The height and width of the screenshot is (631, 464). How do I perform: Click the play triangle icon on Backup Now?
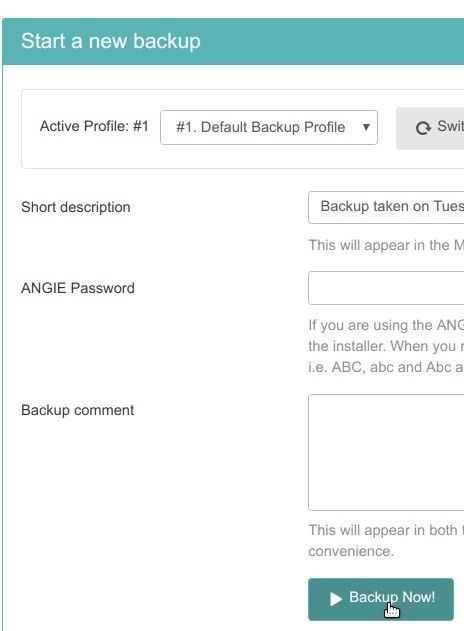tap(336, 599)
